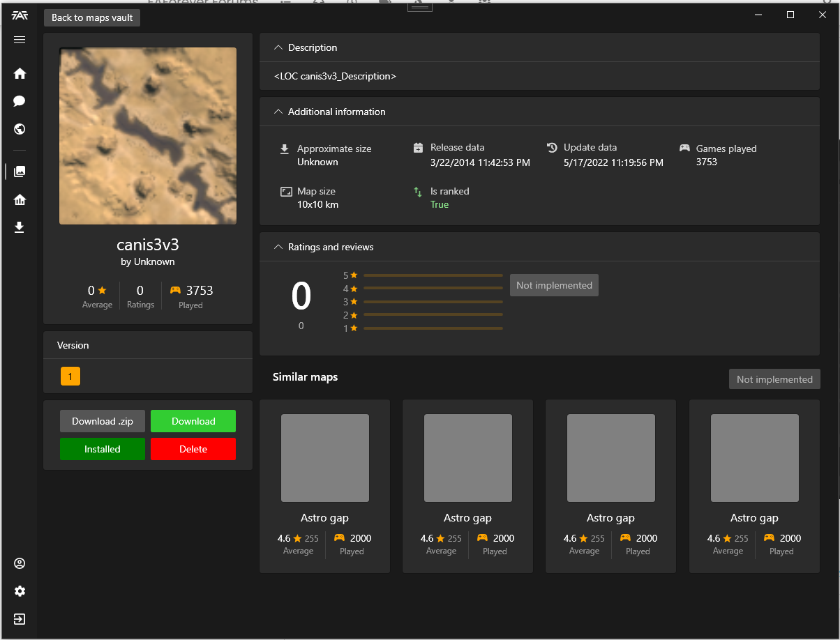Click the 2 star rating bar
This screenshot has width=840, height=640.
(x=433, y=315)
